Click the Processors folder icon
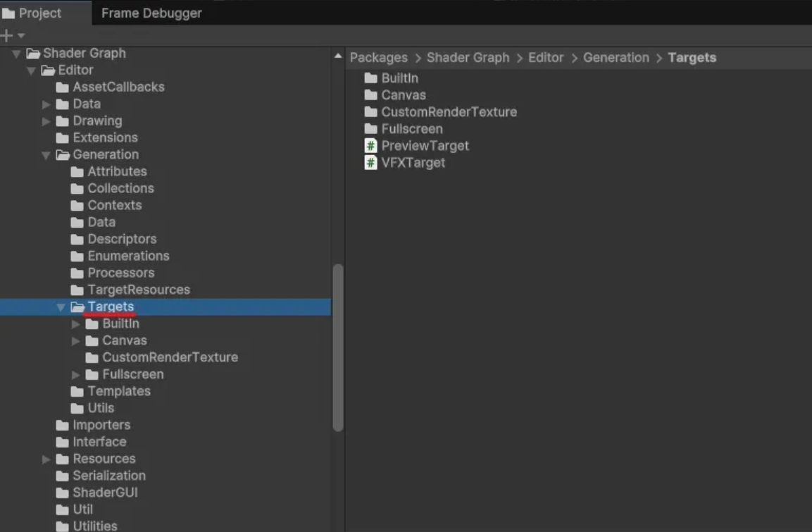This screenshot has width=812, height=532. point(77,273)
